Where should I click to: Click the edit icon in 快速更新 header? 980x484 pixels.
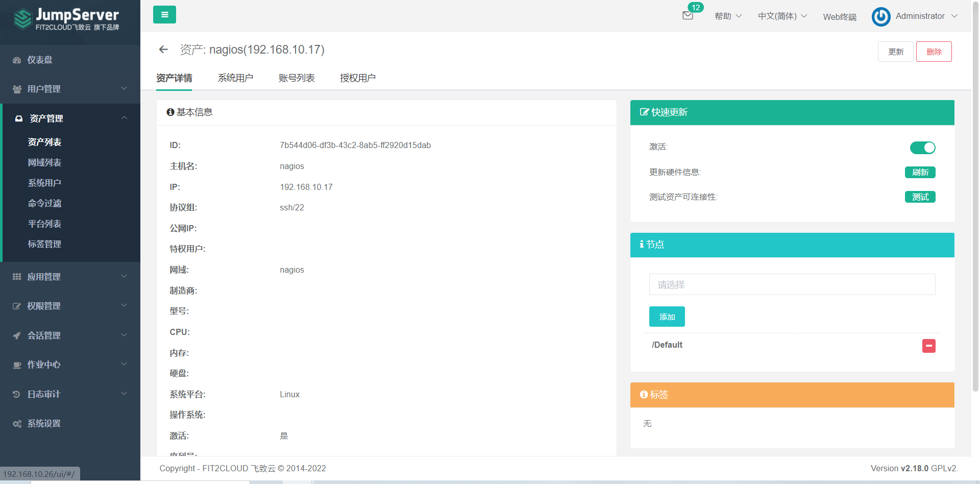645,112
